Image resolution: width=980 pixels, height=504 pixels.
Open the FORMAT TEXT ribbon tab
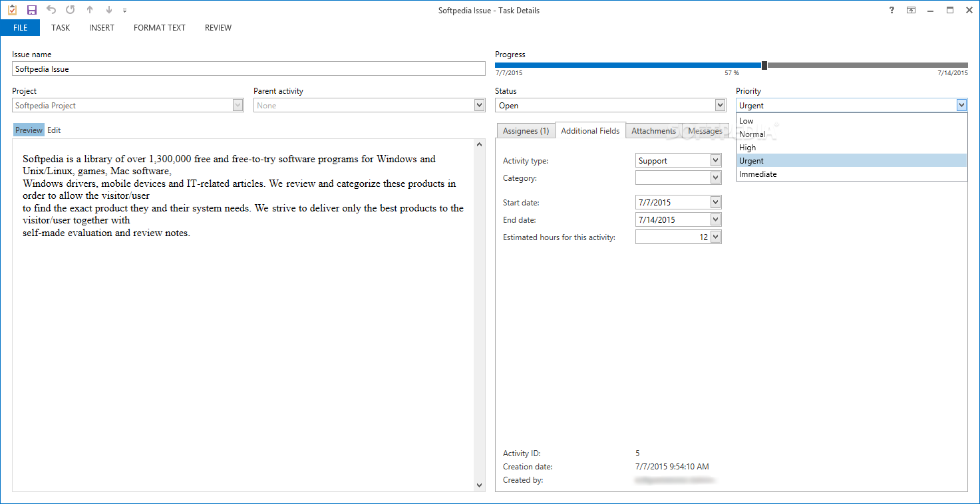160,28
